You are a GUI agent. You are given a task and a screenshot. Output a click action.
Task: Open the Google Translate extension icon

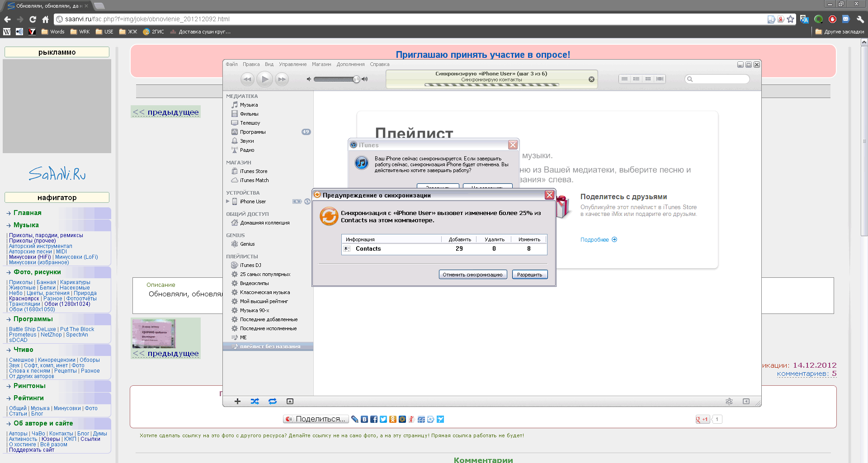(804, 19)
